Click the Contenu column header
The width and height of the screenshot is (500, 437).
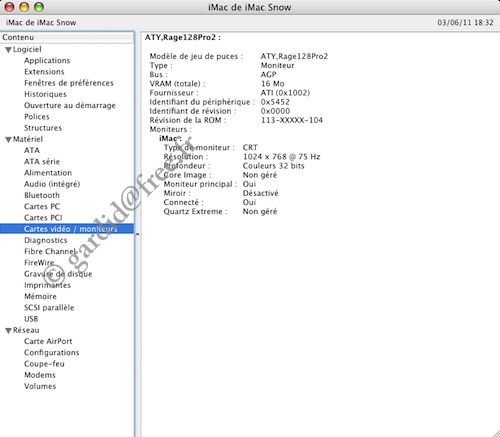pos(67,37)
